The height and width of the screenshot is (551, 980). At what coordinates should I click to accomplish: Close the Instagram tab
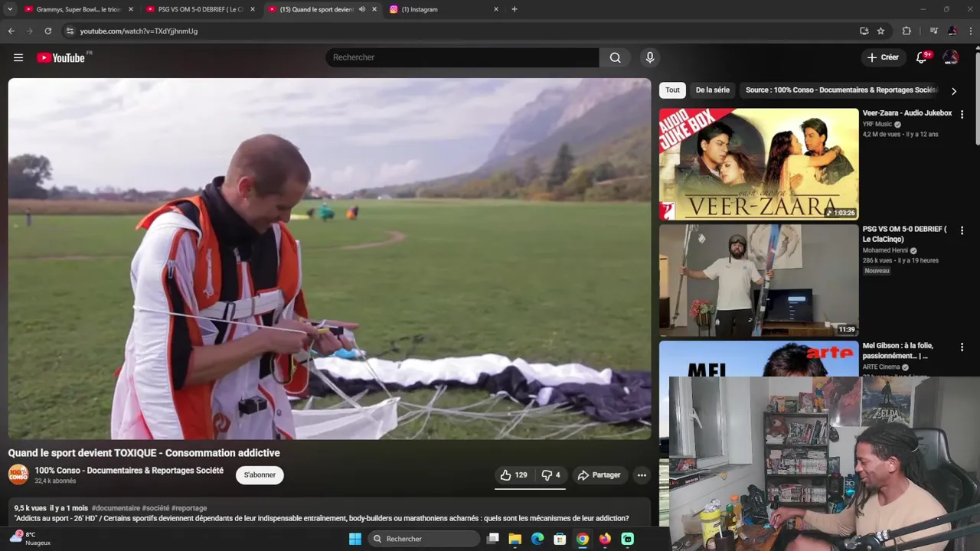click(x=496, y=9)
